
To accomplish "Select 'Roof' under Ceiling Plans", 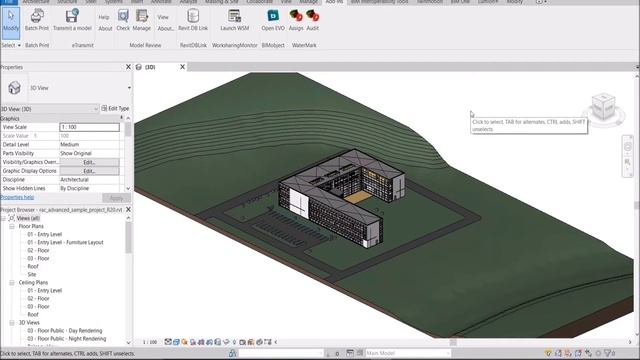I will click(33, 315).
